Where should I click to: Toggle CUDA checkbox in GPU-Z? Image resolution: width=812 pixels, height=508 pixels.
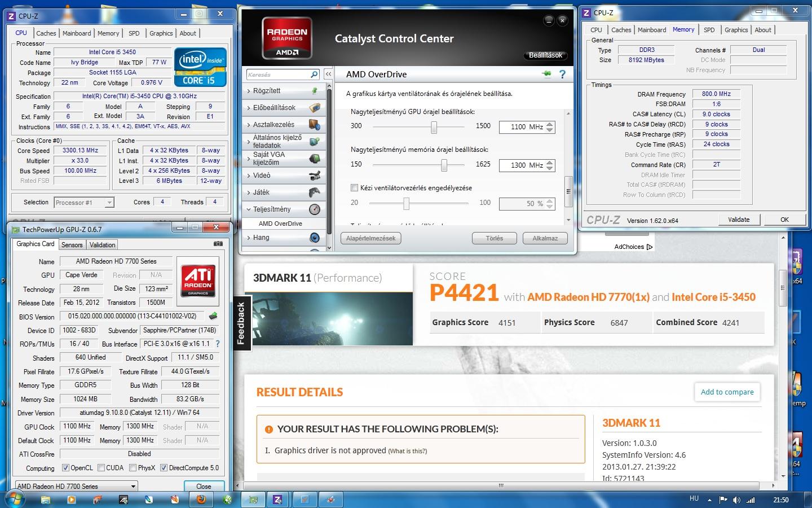101,468
